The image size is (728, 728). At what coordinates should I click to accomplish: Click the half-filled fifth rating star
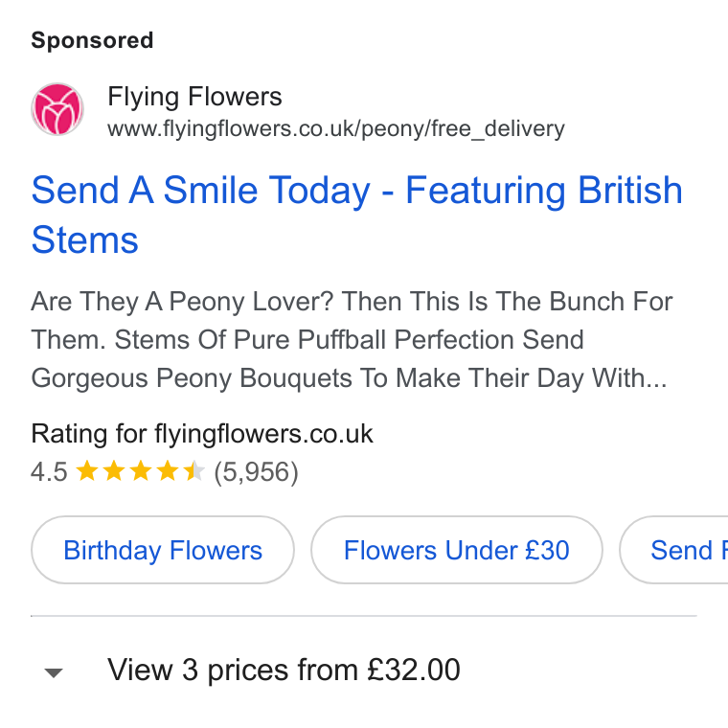click(x=193, y=470)
